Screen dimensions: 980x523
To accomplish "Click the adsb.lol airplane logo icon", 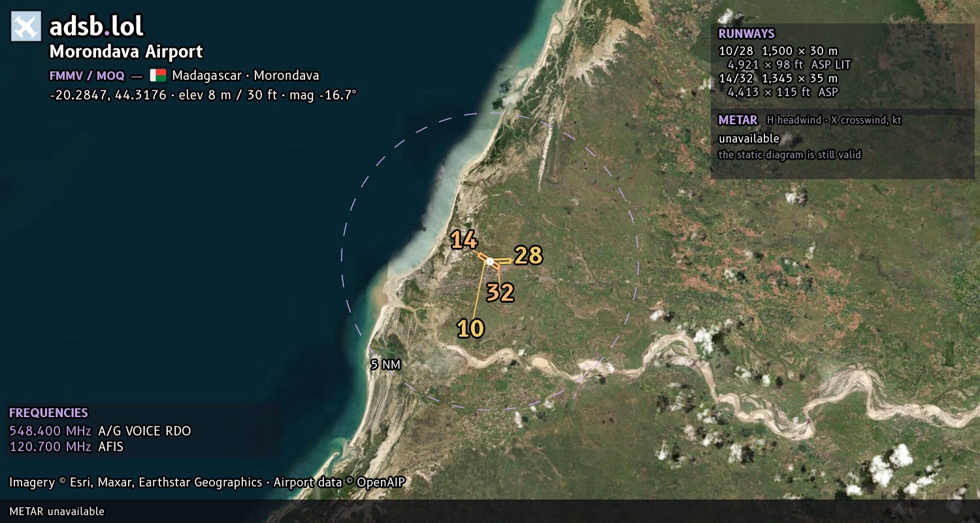I will tap(26, 26).
